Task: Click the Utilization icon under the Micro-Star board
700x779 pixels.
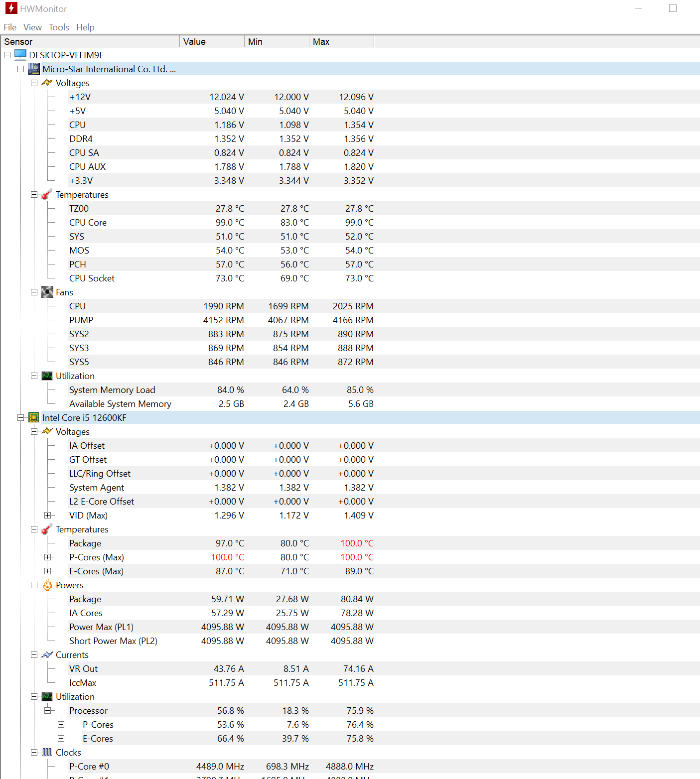Action: coord(47,376)
